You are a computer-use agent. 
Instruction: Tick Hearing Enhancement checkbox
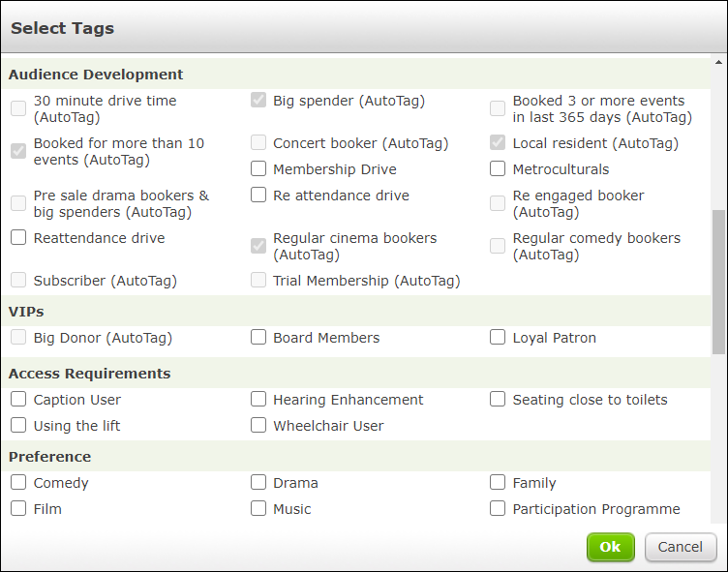(258, 399)
